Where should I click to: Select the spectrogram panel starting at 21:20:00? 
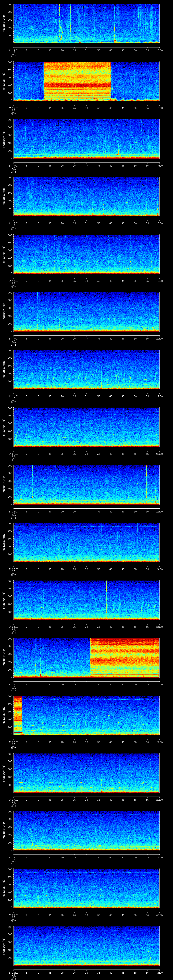87,370
